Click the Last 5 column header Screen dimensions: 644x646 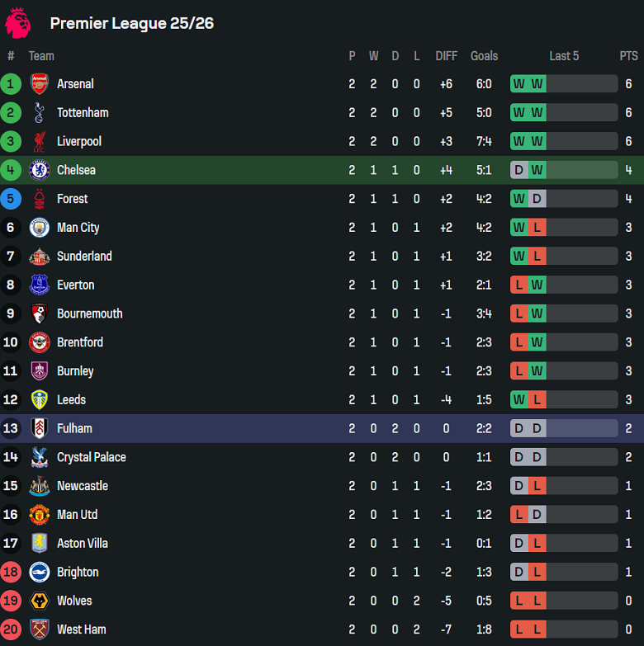[x=564, y=56]
